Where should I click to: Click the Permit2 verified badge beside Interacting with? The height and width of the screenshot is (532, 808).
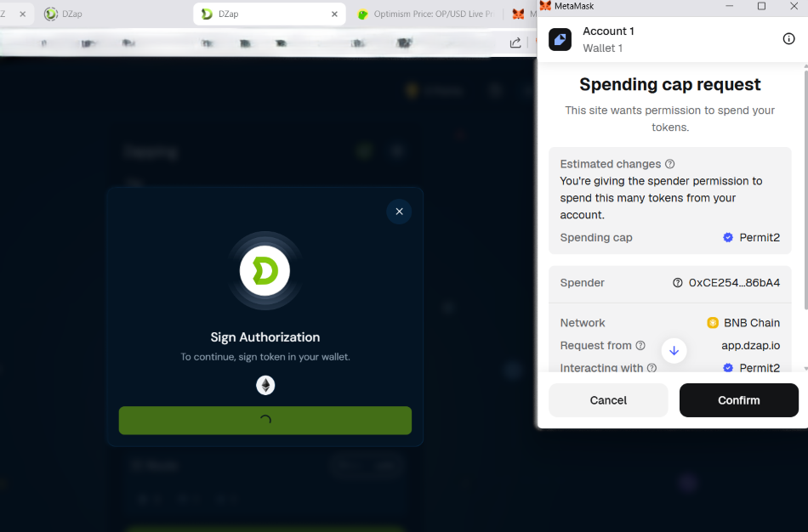tap(727, 368)
